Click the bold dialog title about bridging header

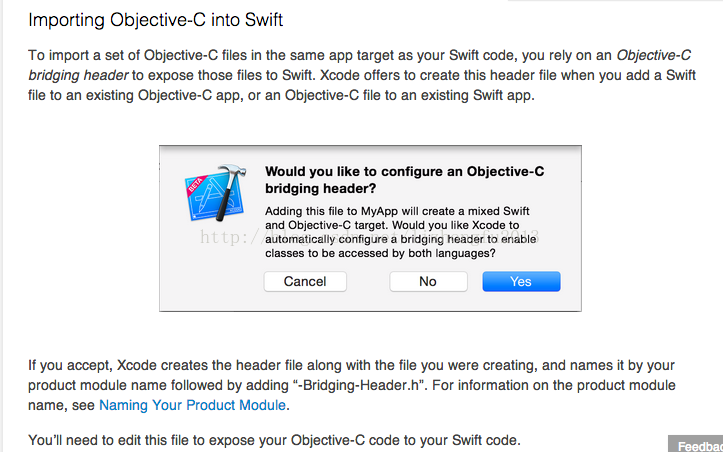[x=404, y=180]
